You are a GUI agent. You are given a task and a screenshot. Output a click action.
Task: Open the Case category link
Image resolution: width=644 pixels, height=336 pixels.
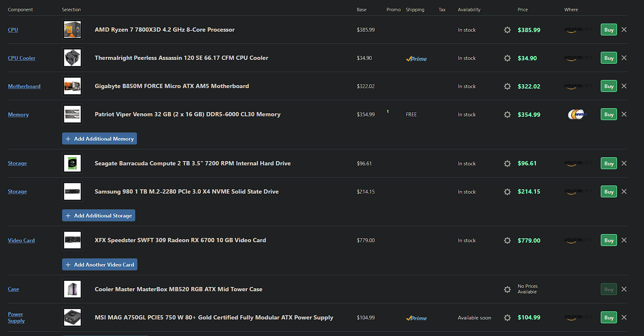point(13,290)
